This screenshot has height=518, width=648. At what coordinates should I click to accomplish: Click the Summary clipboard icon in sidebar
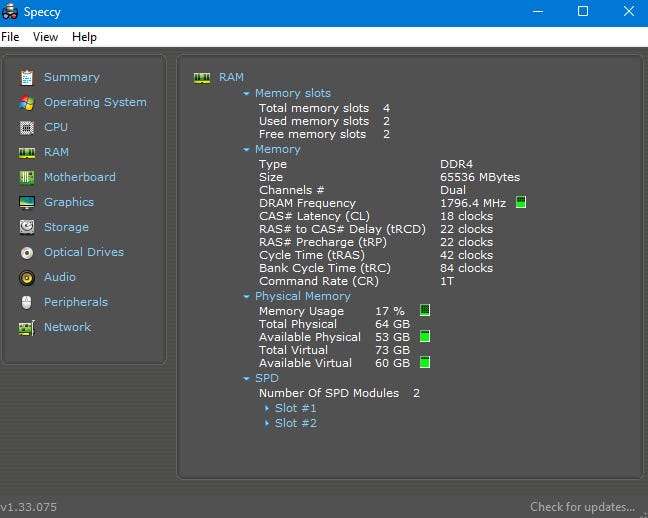coord(26,77)
